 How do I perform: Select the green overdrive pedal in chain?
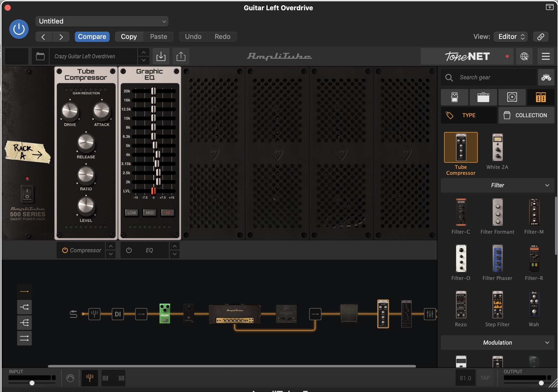click(165, 314)
